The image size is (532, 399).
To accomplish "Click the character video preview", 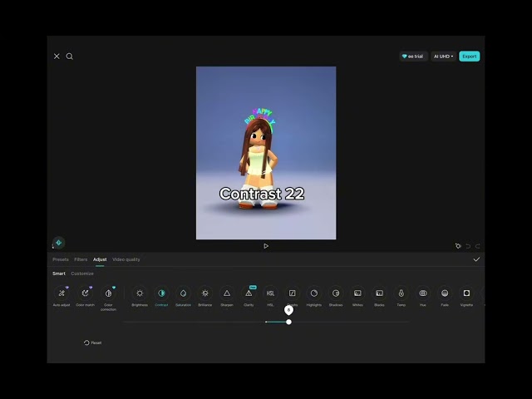I will (266, 153).
